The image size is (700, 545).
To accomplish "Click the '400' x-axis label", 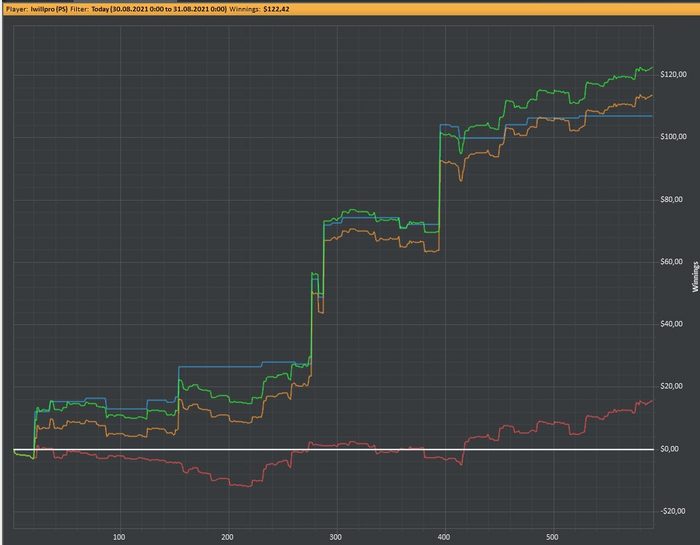I will pyautogui.click(x=444, y=537).
